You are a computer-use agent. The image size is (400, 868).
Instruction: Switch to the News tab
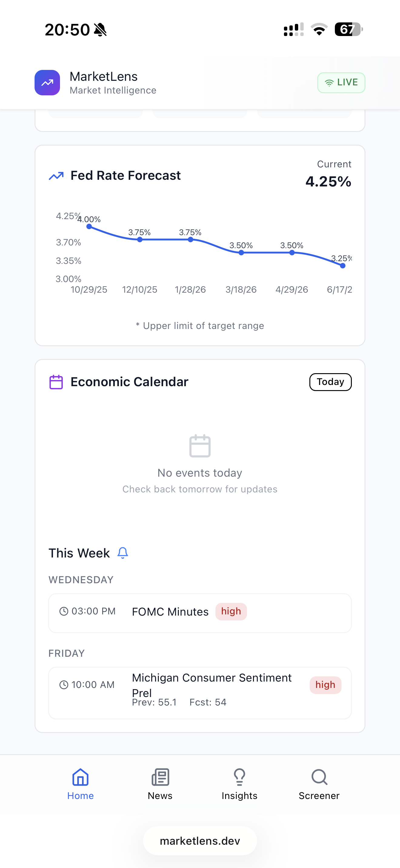point(160,784)
